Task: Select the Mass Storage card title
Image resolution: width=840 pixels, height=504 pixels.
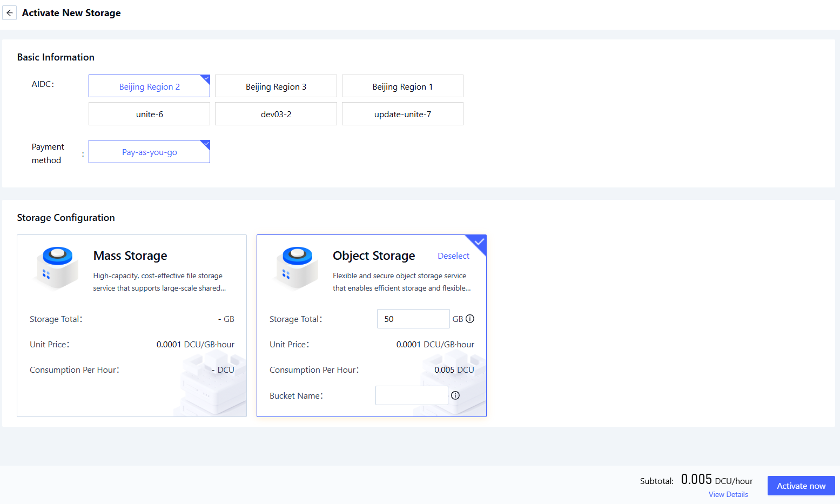Action: pos(130,256)
